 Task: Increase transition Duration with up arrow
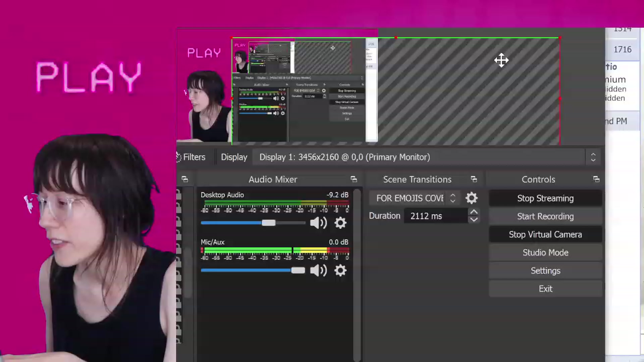(474, 212)
